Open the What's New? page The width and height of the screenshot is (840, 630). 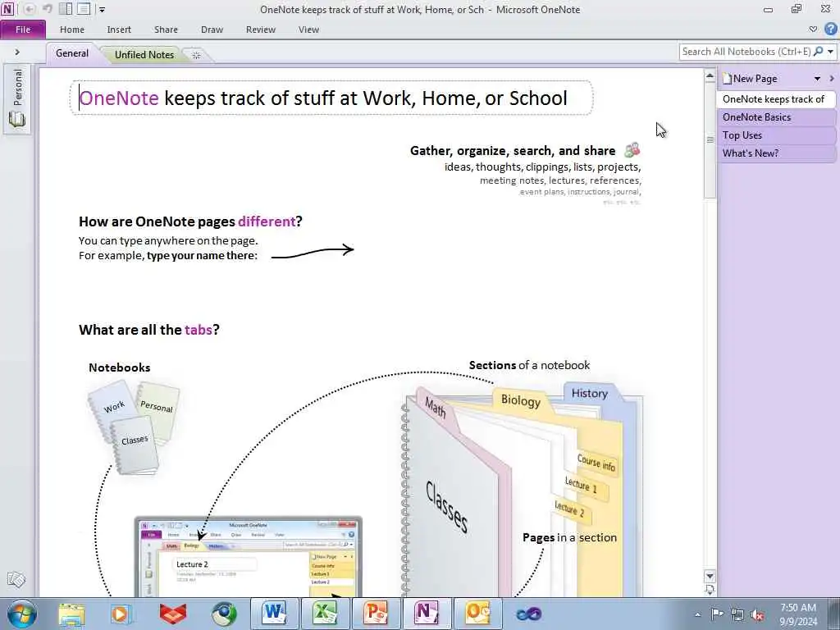[774, 153]
